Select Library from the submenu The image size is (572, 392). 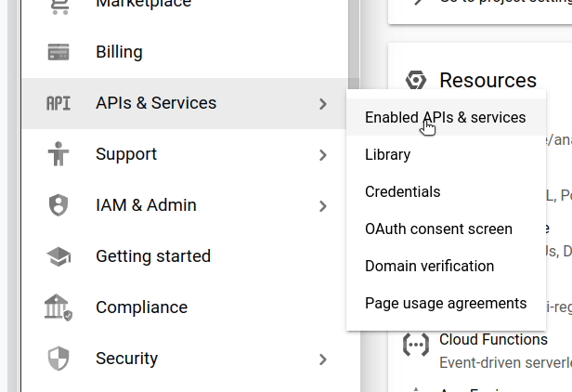[388, 155]
